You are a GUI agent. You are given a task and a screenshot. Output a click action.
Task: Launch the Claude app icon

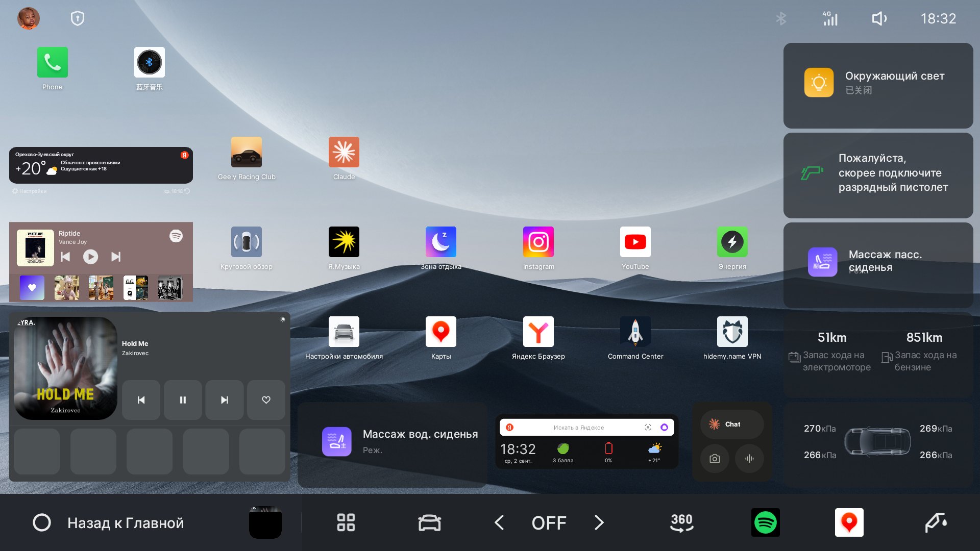pos(344,152)
